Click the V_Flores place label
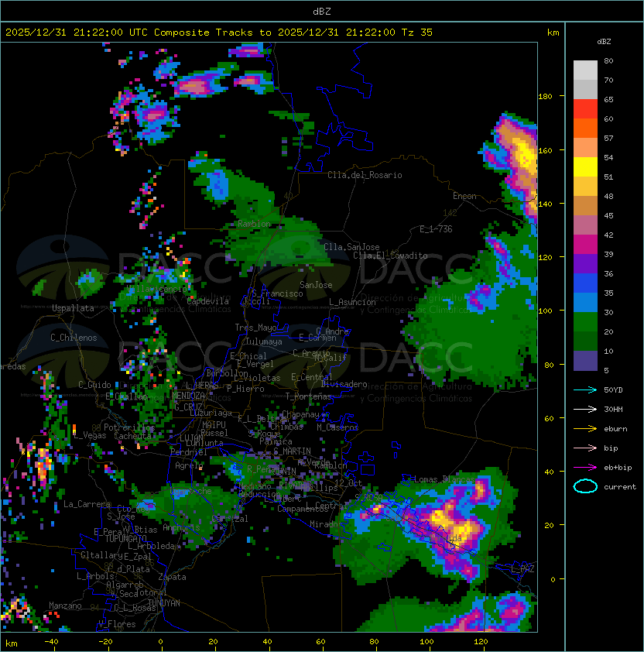This screenshot has height=652, width=644. [x=117, y=624]
